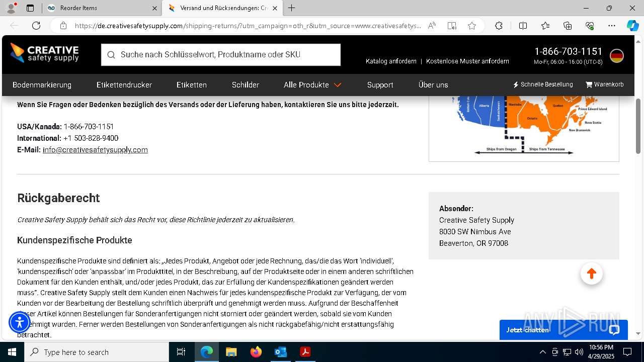Click the phone number 1-866-703-1151 header
644x362 pixels.
pyautogui.click(x=568, y=51)
